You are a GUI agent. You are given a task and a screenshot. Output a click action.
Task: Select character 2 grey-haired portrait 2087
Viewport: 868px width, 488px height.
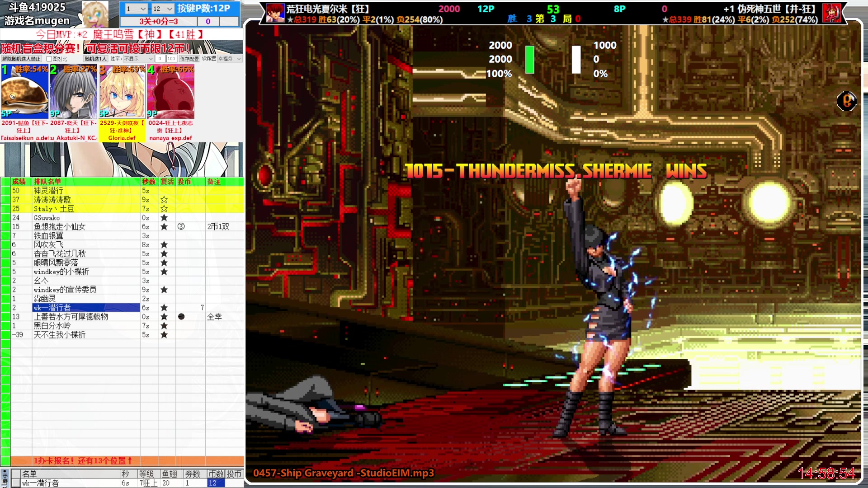pyautogui.click(x=73, y=92)
